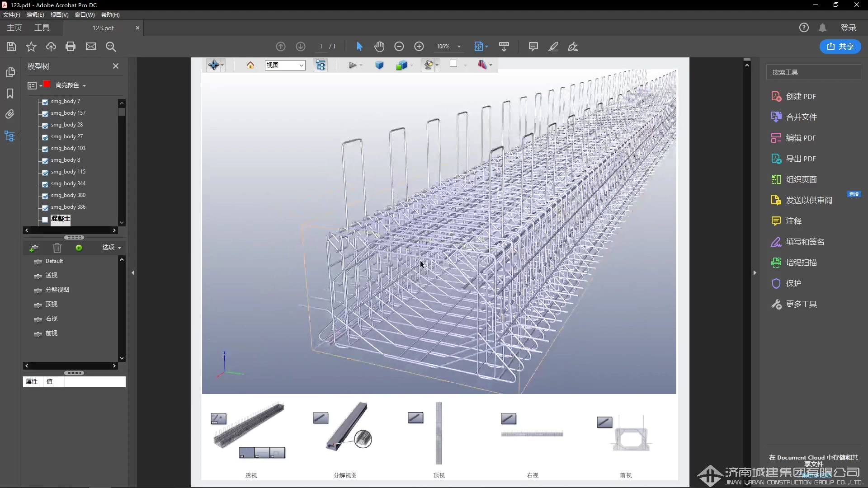
Task: Save the document using the disk icon
Action: coord(11,47)
